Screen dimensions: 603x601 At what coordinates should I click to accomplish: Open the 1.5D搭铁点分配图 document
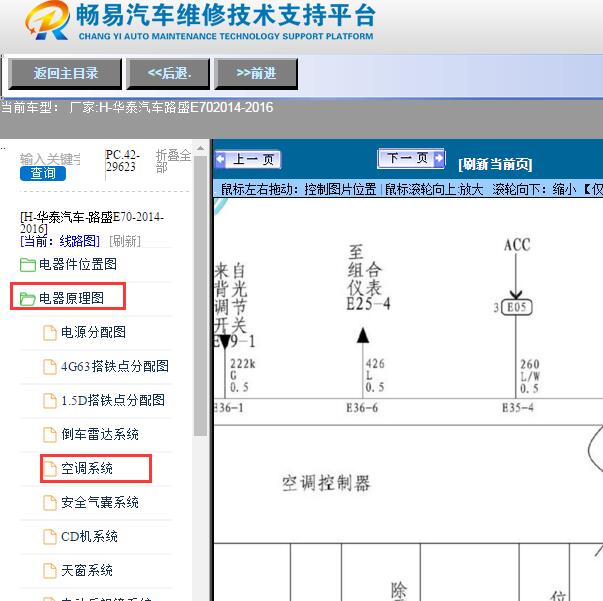(113, 400)
